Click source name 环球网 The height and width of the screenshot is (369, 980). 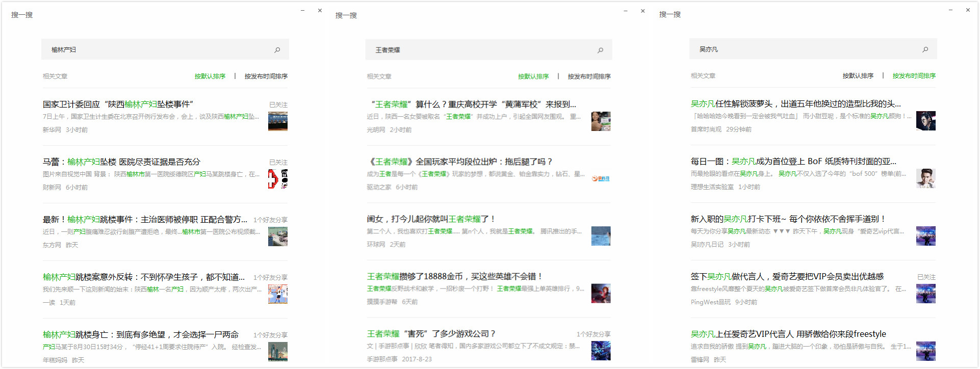[x=376, y=245]
